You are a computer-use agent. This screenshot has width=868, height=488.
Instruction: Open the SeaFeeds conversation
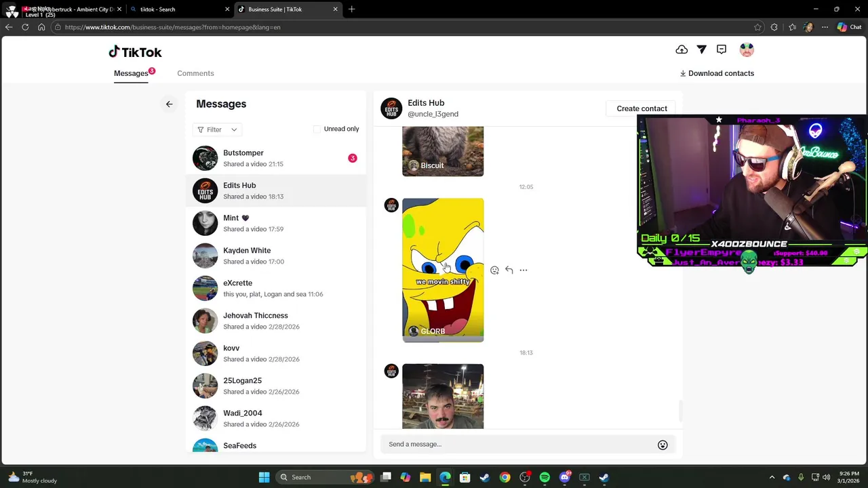(276, 444)
